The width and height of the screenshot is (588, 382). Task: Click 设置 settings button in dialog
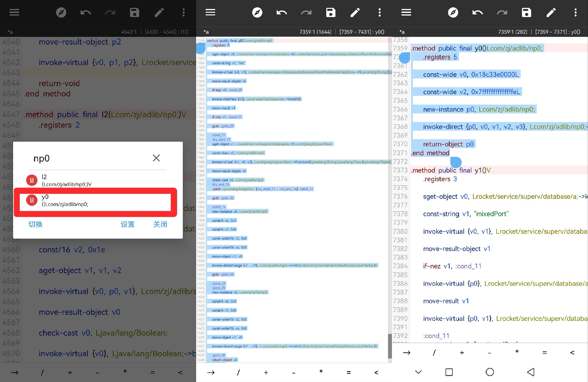point(127,224)
